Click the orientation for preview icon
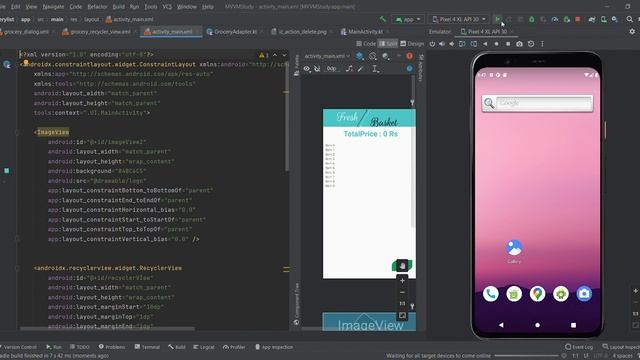Screen dimensions: 640x360 (x=373, y=56)
